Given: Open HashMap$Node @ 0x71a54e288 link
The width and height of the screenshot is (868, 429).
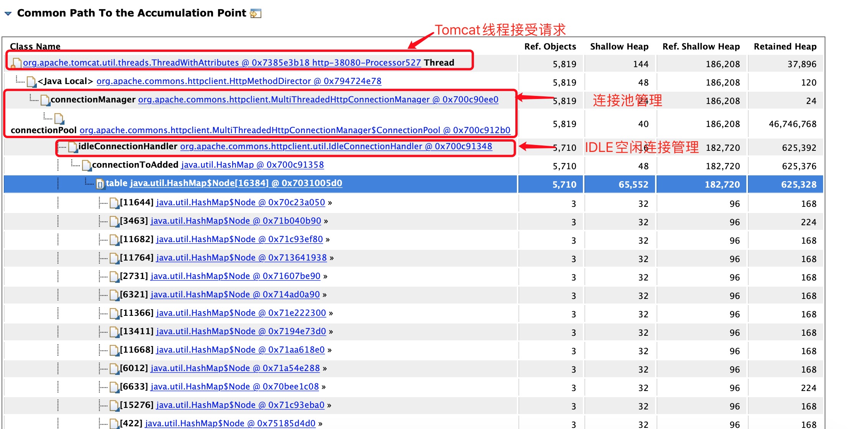Looking at the screenshot, I should point(235,368).
